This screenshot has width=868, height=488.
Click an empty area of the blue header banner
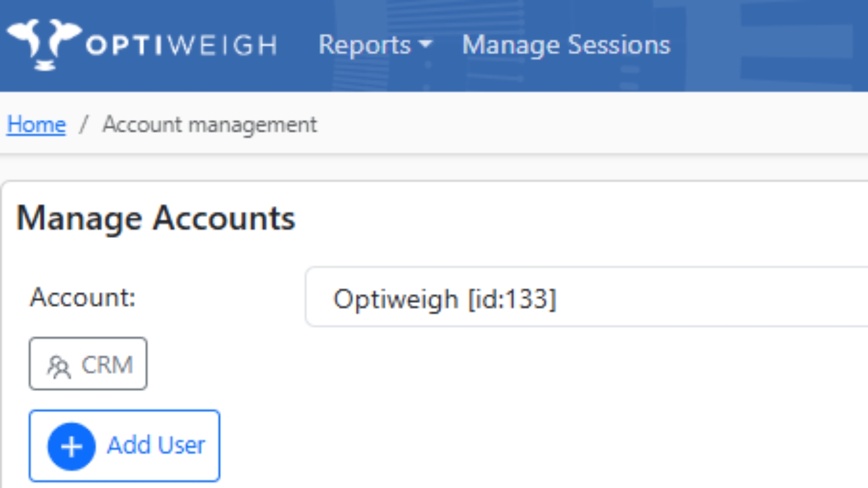coord(766,45)
